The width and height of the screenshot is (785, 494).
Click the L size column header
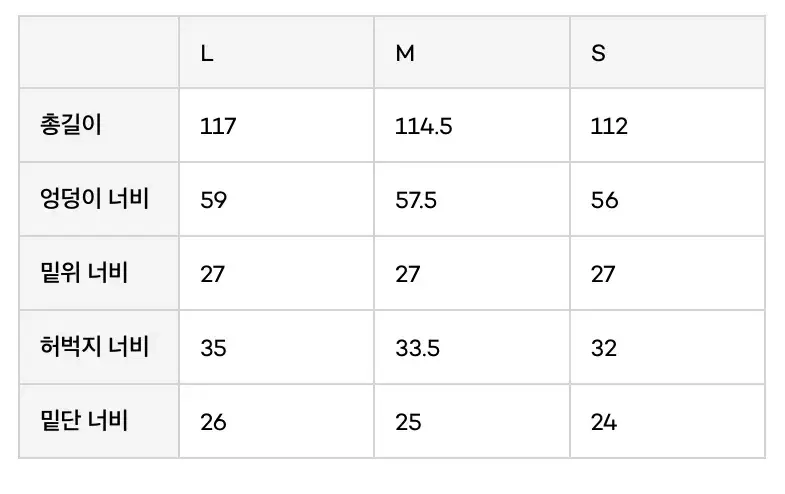pos(207,53)
